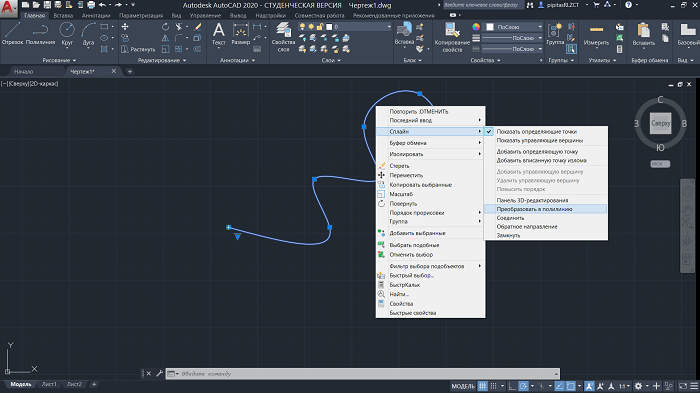Screen dimensions: 700x393
Task: Click the Rotate tool icon in the ribbon
Action: coord(165,27)
